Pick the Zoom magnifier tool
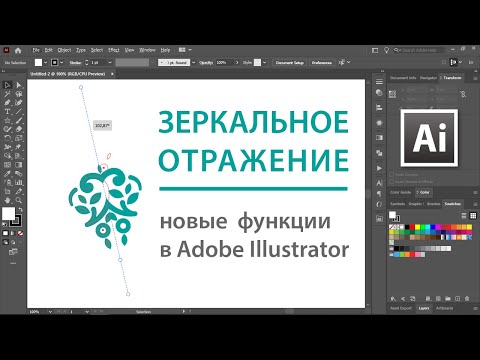The width and height of the screenshot is (480, 360). pos(19,200)
